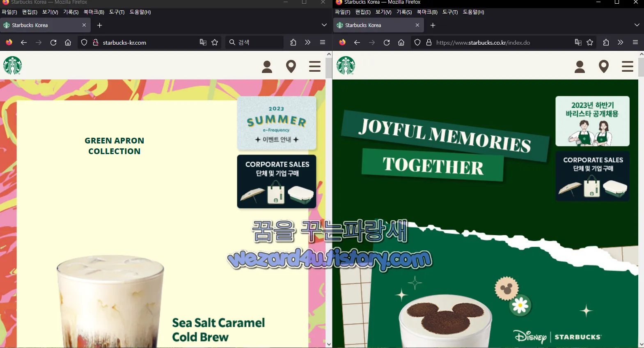Open home page in right Firefox window
The image size is (644, 348).
tap(401, 42)
